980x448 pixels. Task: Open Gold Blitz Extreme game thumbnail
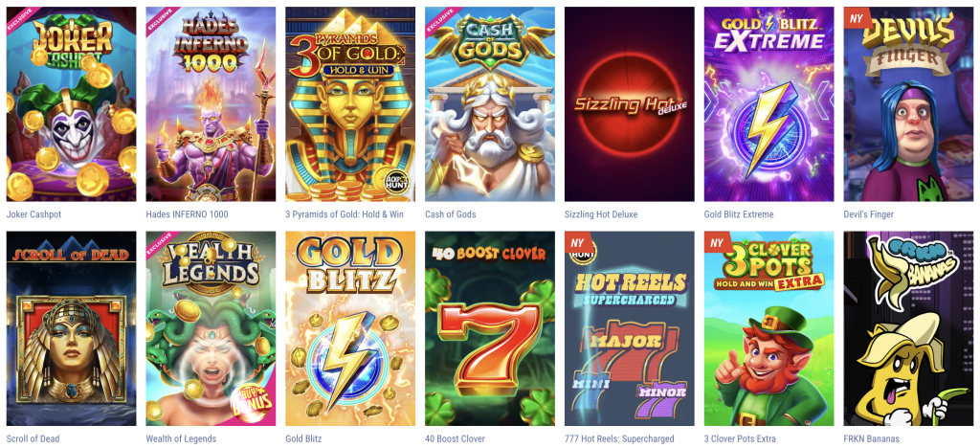pos(768,103)
